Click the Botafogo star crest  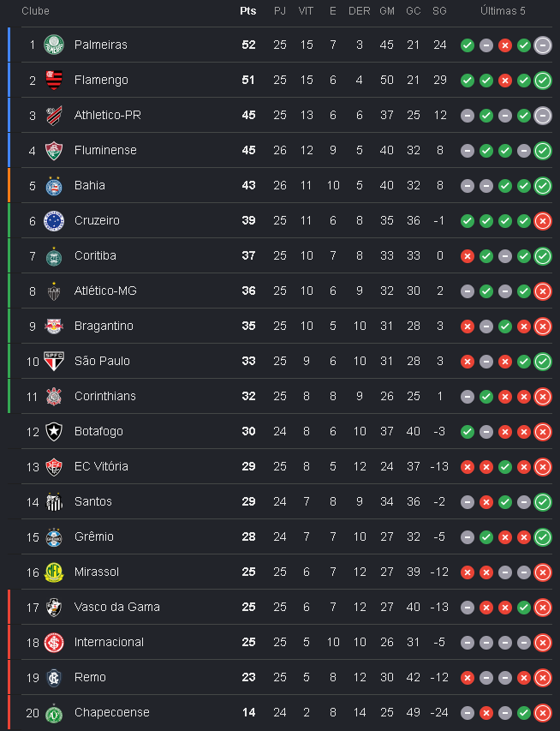tap(54, 432)
